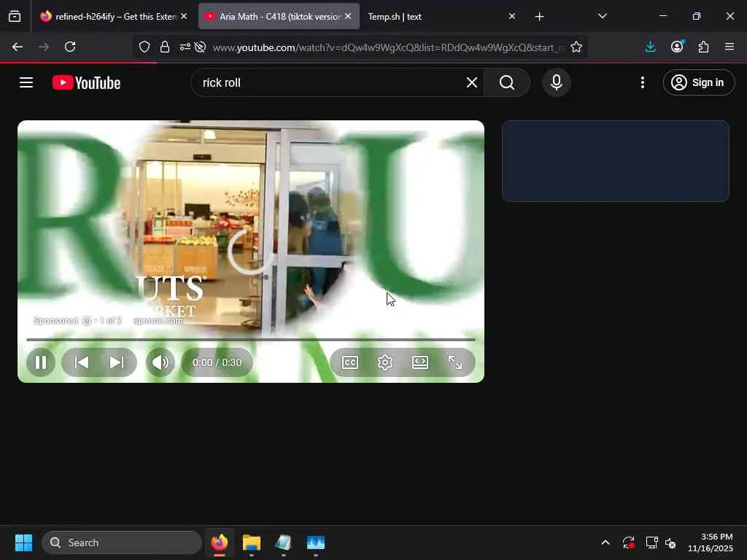Enter full screen mode
The image size is (747, 560).
click(455, 363)
